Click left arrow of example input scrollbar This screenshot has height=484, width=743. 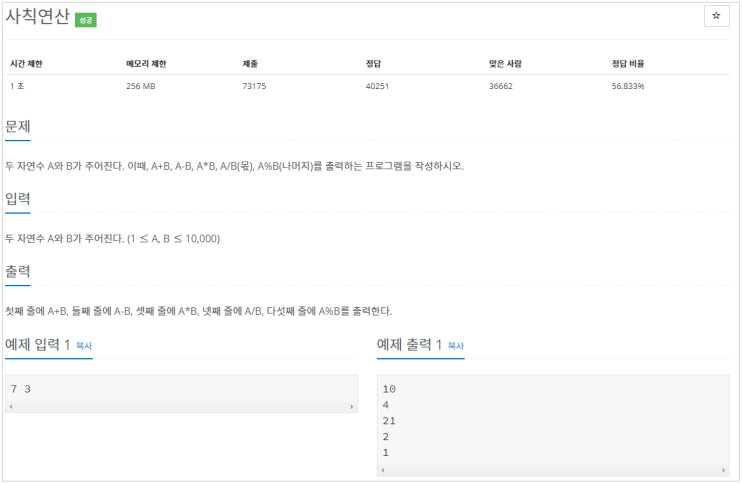pyautogui.click(x=11, y=407)
